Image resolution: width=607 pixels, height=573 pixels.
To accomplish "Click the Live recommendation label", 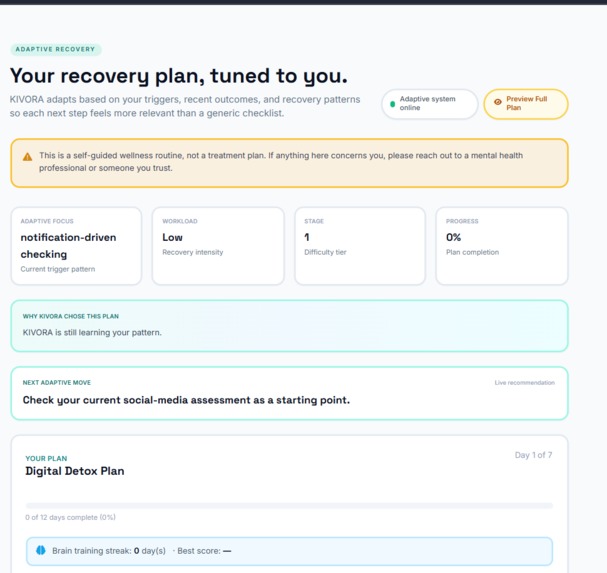I will (525, 383).
